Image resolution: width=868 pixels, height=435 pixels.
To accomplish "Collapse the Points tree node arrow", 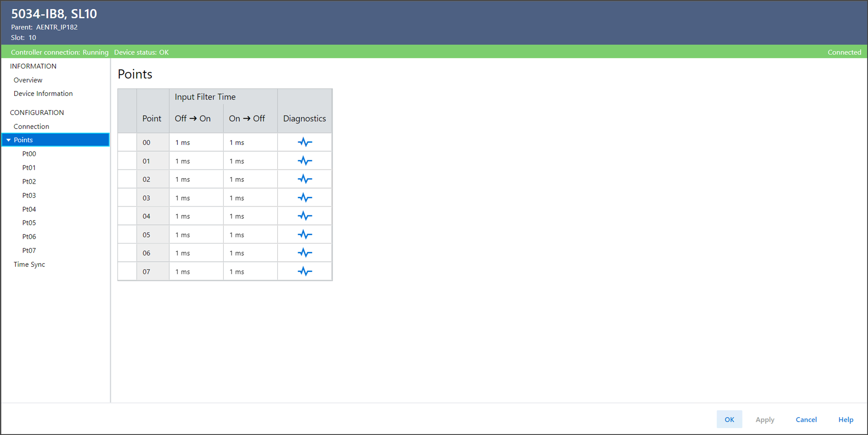I will pyautogui.click(x=8, y=140).
